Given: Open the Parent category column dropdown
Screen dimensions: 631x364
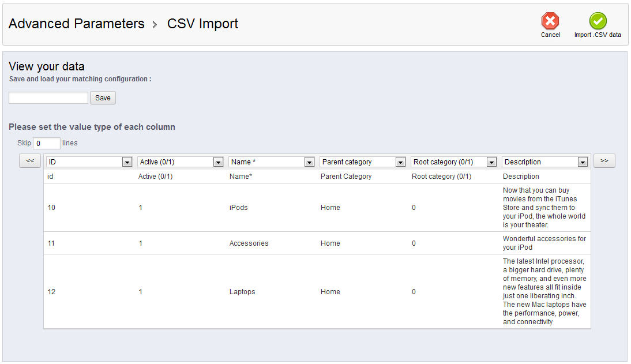Looking at the screenshot, I should (x=401, y=162).
